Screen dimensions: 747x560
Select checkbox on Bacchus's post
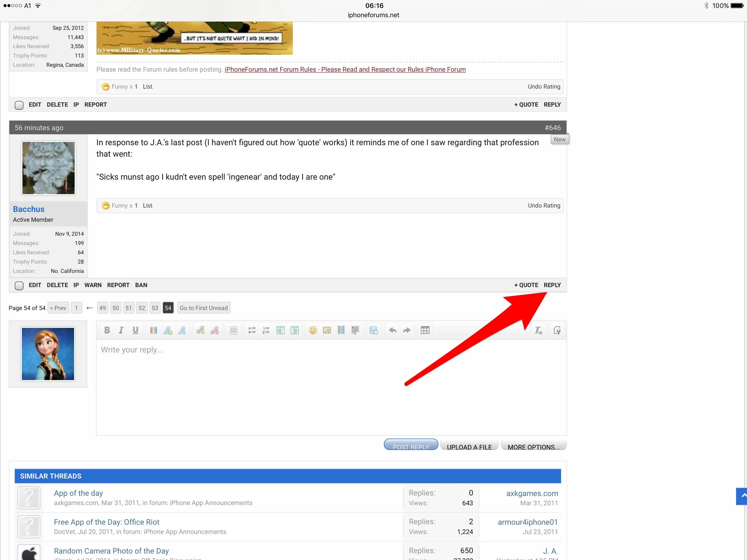coord(19,285)
